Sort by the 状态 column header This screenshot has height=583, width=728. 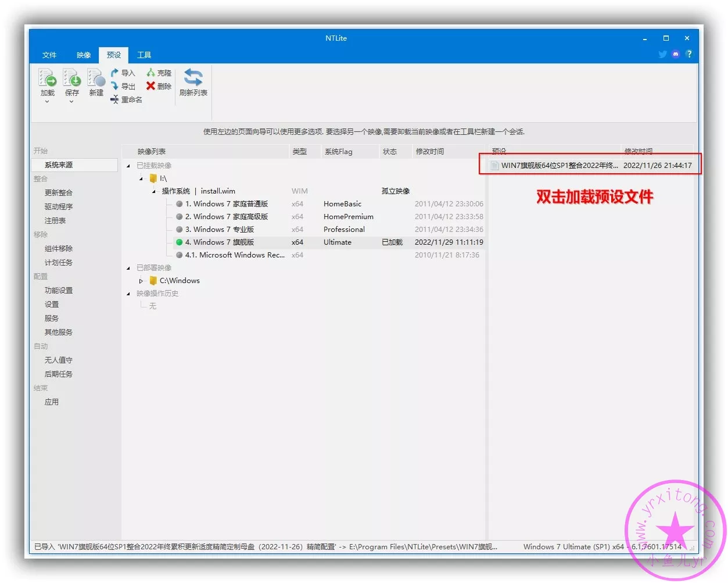pyautogui.click(x=395, y=152)
